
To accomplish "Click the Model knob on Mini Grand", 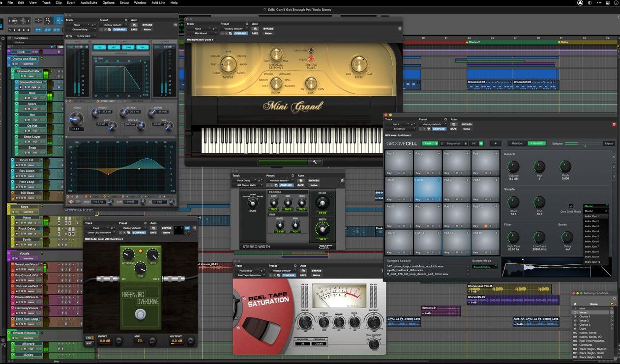I will [228, 64].
